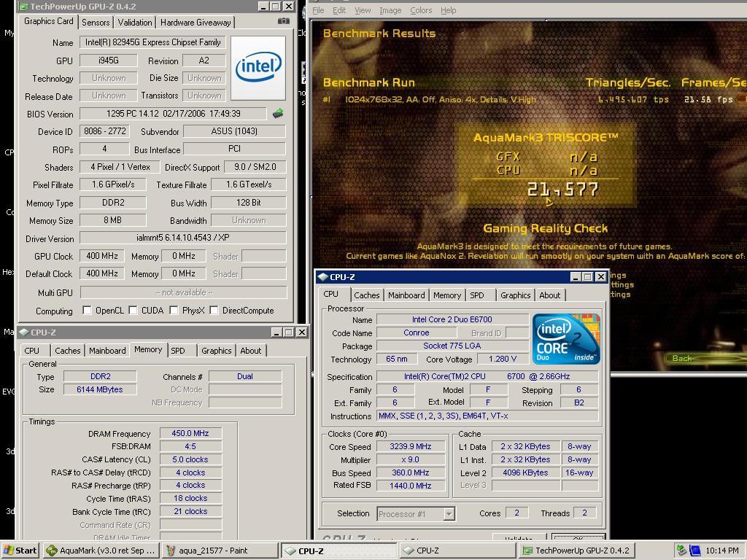747x560 pixels.
Task: Switch to the Sensors tab in GPU-Z
Action: point(96,23)
